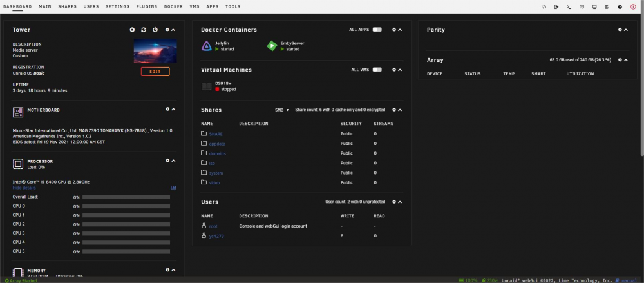Click the CPU 5 load bar
The image size is (644, 283).
coord(126,251)
